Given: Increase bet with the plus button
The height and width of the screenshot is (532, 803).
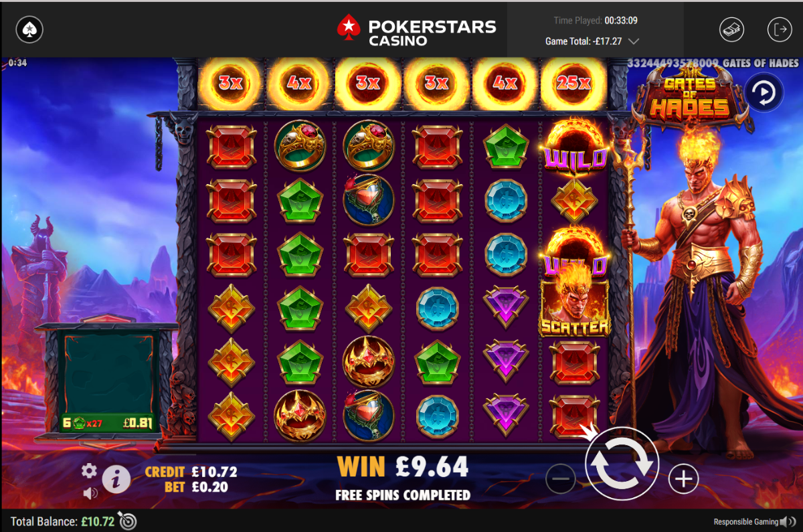Looking at the screenshot, I should click(683, 478).
